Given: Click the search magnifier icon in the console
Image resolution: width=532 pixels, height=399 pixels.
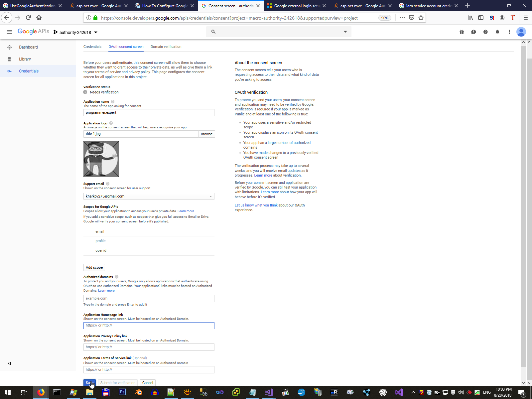Looking at the screenshot, I should coord(213,32).
